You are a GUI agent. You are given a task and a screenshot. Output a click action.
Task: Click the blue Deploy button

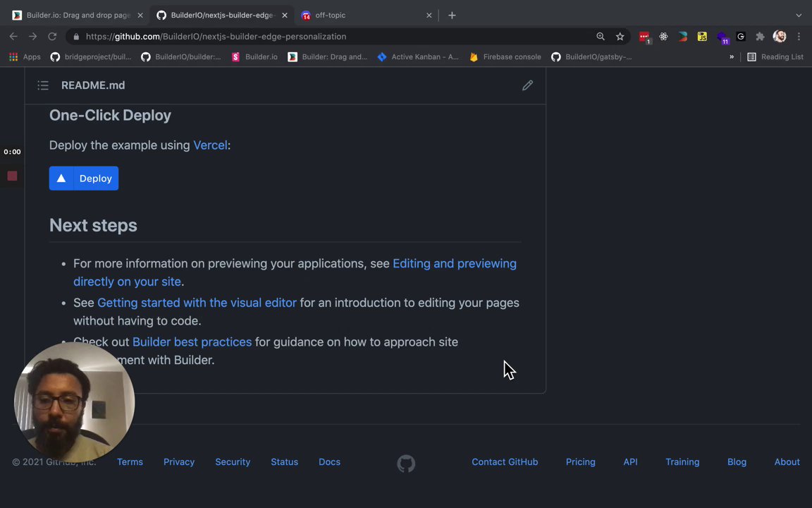coord(84,179)
